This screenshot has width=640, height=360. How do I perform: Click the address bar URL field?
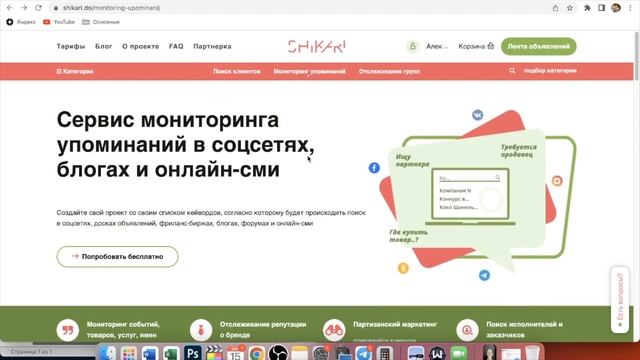coord(302,8)
